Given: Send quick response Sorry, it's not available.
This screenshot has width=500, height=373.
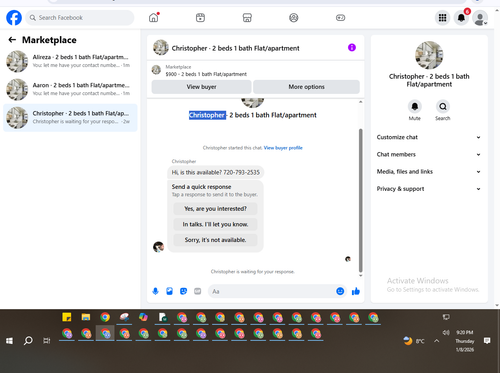Looking at the screenshot, I should 215,240.
